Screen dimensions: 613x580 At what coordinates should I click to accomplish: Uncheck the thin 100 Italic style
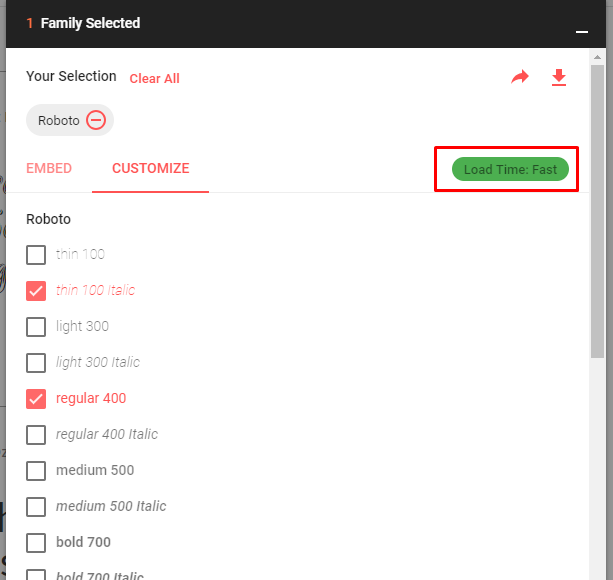[36, 291]
